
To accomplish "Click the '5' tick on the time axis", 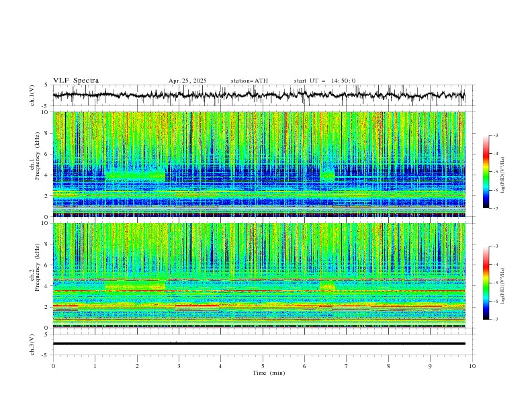I will [263, 366].
